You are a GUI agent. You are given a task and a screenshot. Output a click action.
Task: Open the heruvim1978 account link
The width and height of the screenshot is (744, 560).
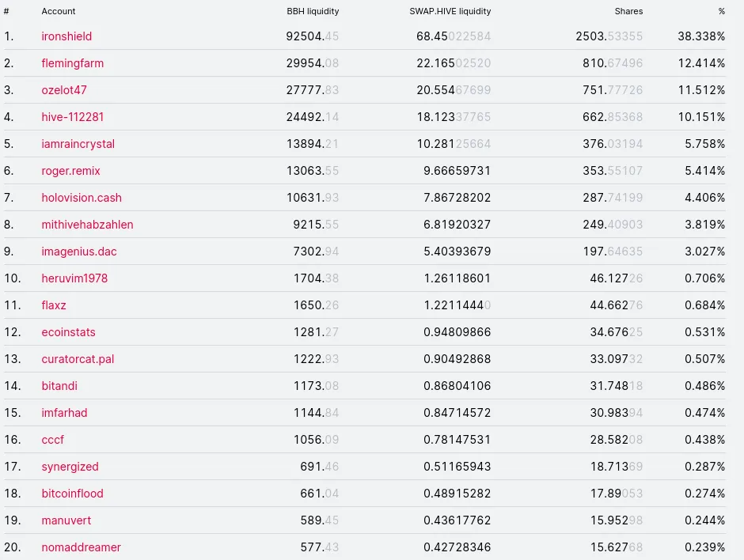[x=74, y=278]
